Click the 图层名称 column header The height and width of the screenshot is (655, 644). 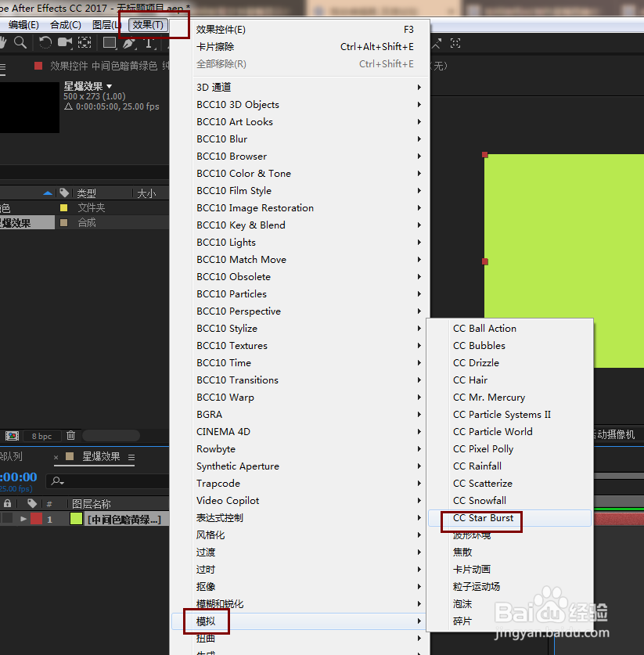[91, 504]
